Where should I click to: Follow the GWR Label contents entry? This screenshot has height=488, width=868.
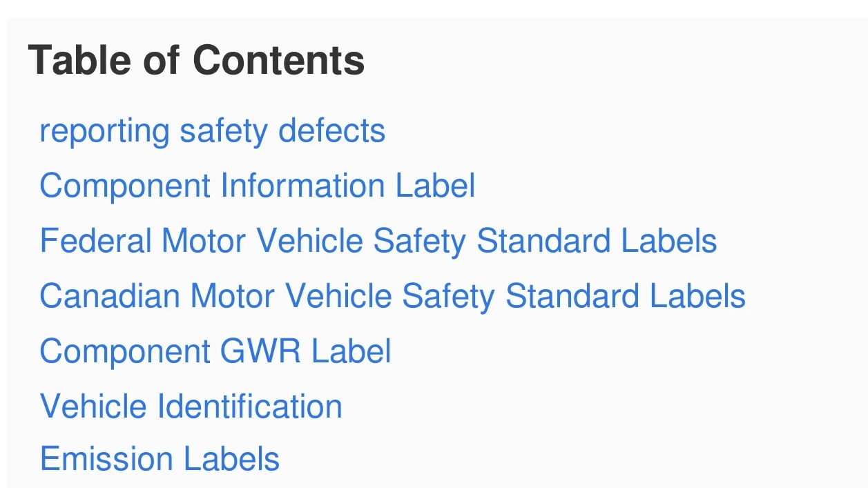(x=215, y=351)
